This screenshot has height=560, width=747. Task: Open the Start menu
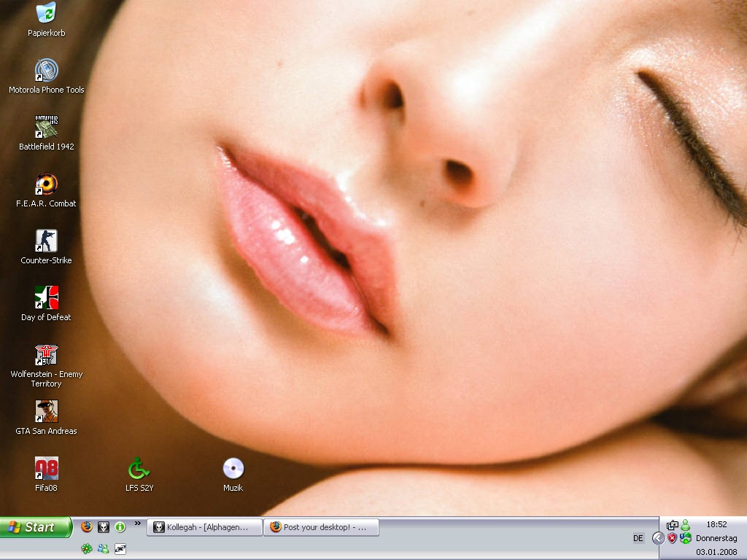[36, 527]
